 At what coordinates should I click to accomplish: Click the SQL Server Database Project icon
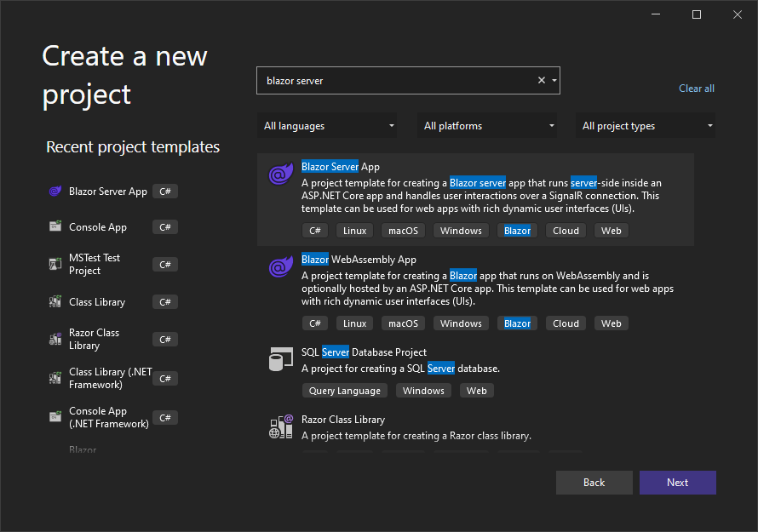281,359
